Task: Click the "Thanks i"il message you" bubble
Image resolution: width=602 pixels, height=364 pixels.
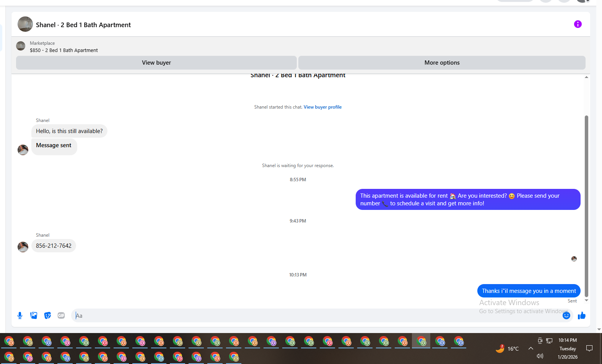Action: coord(529,291)
